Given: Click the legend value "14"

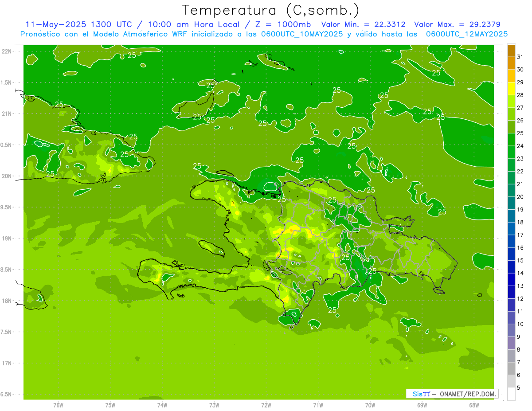Looking at the screenshot, I should click(x=520, y=273).
